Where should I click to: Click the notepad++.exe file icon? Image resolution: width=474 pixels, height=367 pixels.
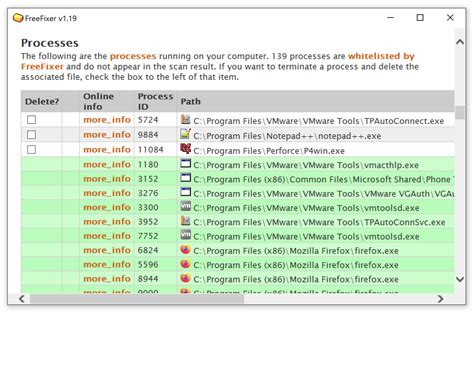click(185, 134)
